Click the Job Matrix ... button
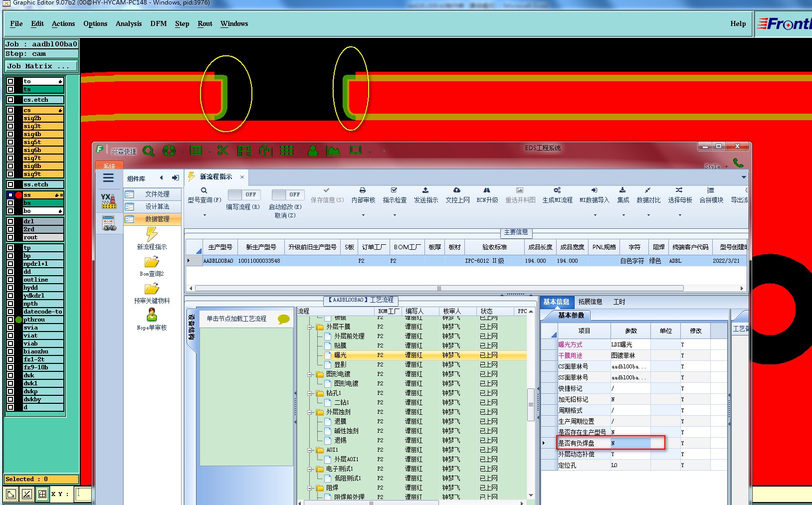The width and height of the screenshot is (812, 505). click(x=42, y=66)
